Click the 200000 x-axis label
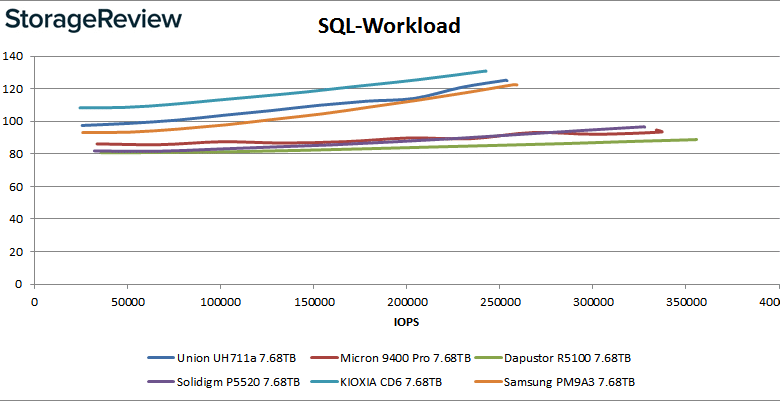Viewport: 780px width, 401px height. coord(406,302)
